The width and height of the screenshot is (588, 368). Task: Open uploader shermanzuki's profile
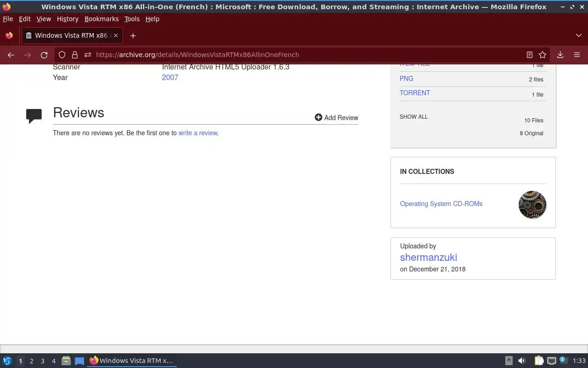point(429,258)
